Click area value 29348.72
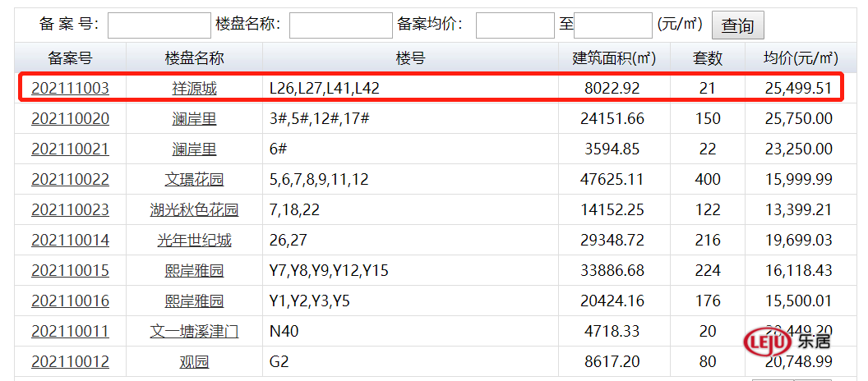This screenshot has height=381, width=868. (612, 241)
